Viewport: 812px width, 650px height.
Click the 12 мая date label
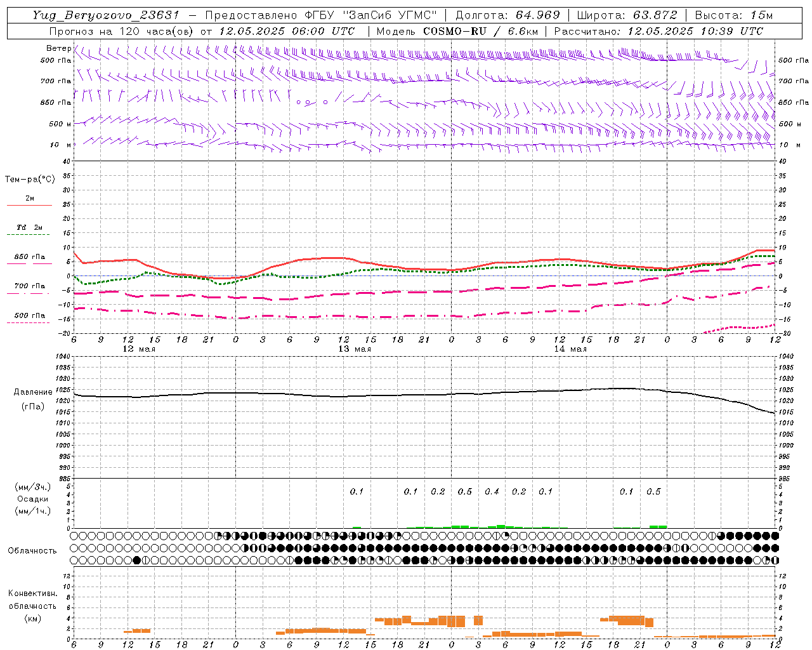pos(138,349)
